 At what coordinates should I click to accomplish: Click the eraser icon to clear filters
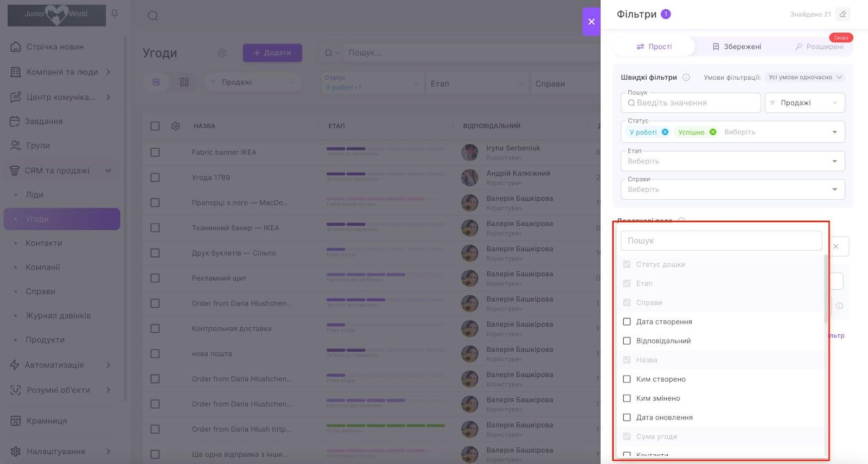tap(843, 14)
